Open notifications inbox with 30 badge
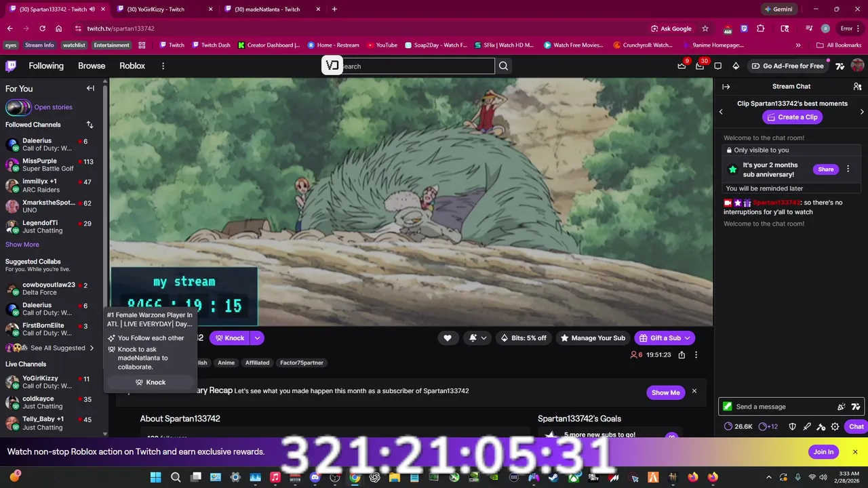The image size is (868, 488). tap(700, 66)
